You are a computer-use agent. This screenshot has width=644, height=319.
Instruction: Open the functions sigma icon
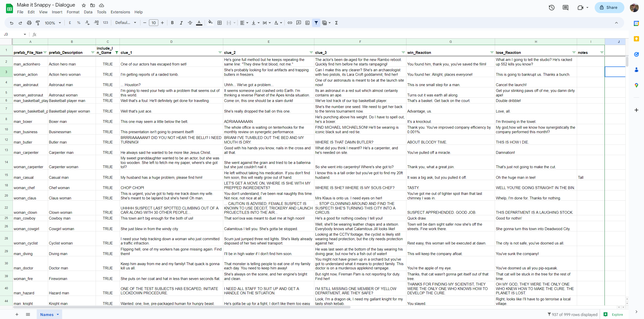pyautogui.click(x=336, y=23)
